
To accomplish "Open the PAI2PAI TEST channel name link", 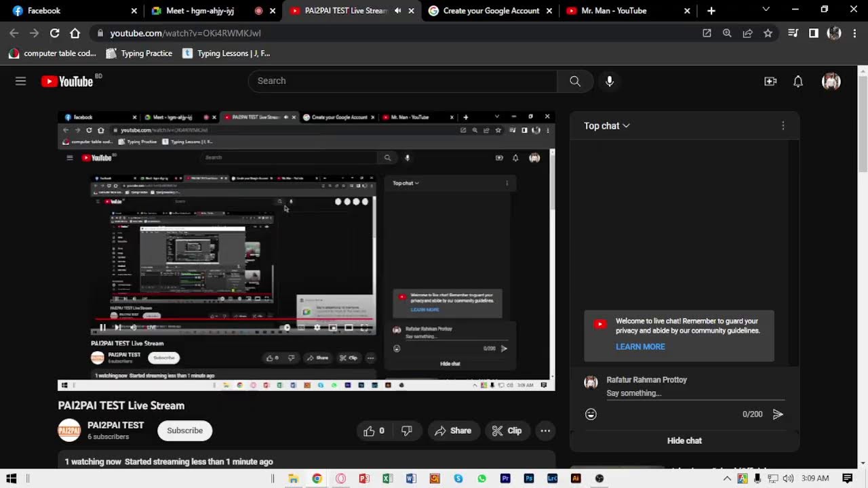I will 116,426.
